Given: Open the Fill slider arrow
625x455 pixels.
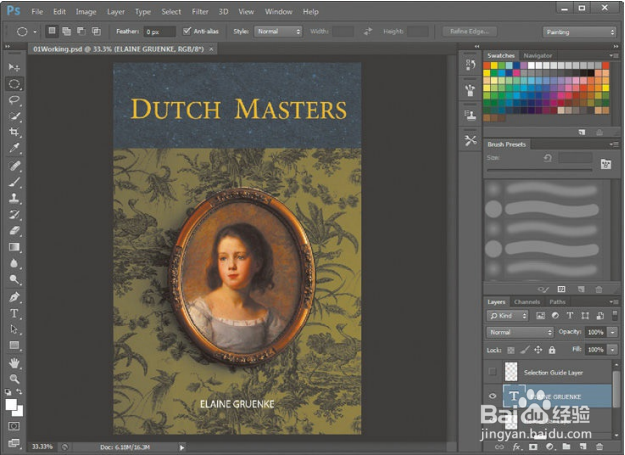Looking at the screenshot, I should click(612, 349).
